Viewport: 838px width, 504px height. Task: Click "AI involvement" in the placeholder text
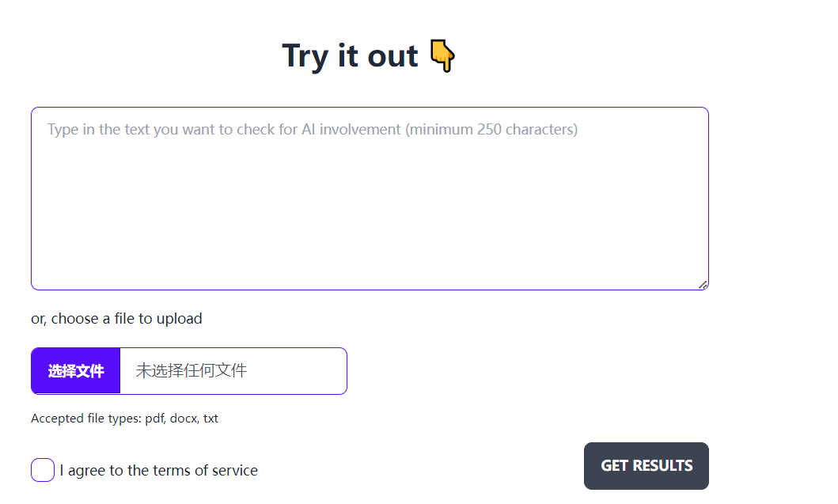[351, 130]
